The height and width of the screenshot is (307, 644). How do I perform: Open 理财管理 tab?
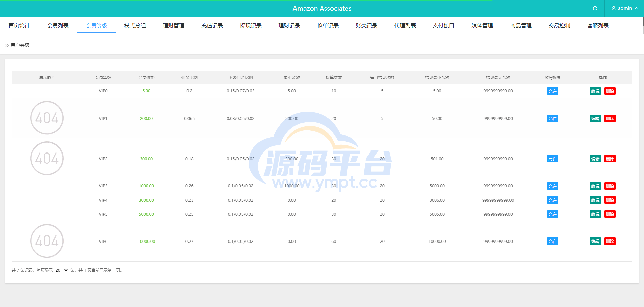coord(173,26)
